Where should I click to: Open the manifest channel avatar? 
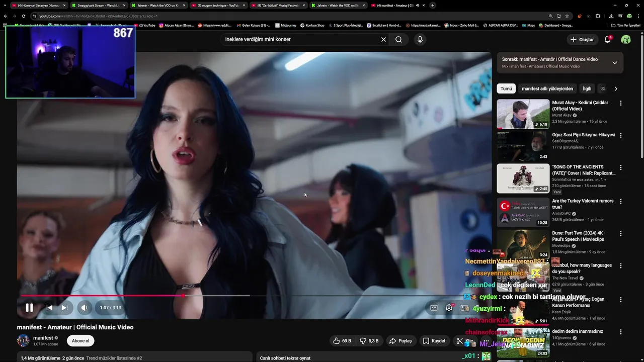click(x=23, y=341)
